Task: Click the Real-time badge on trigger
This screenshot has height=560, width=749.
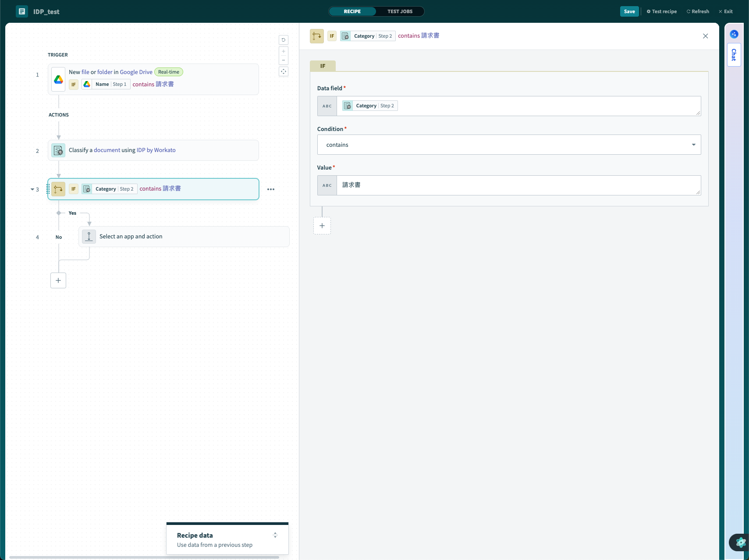Action: 169,72
